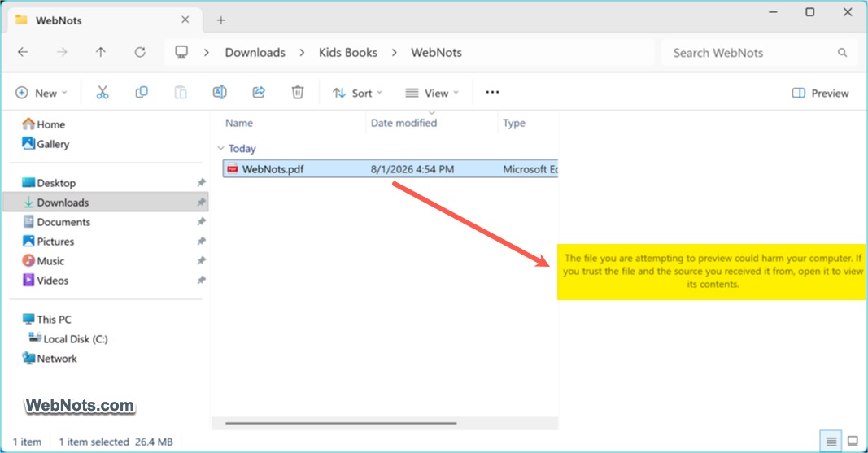Sort by the Date modified column header

(x=403, y=123)
